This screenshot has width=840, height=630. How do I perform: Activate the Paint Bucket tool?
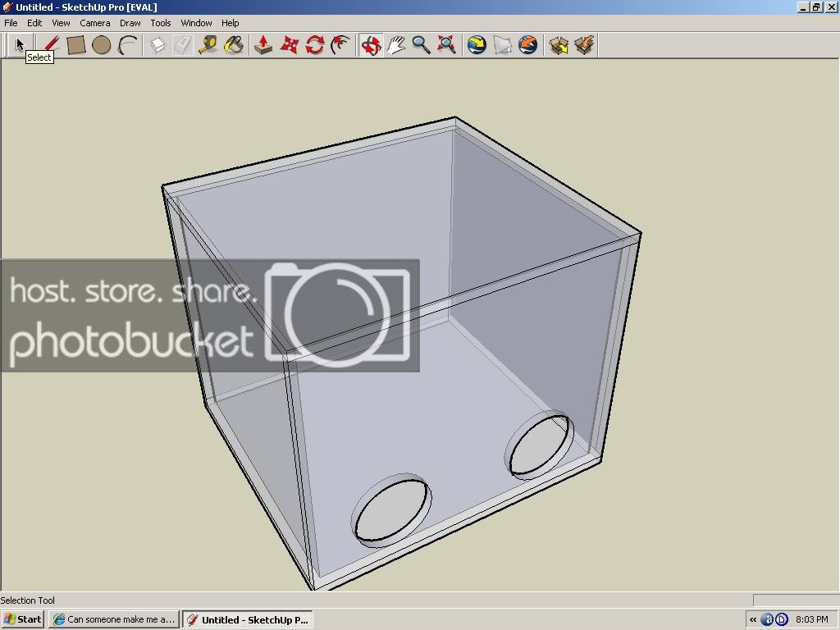pyautogui.click(x=234, y=45)
